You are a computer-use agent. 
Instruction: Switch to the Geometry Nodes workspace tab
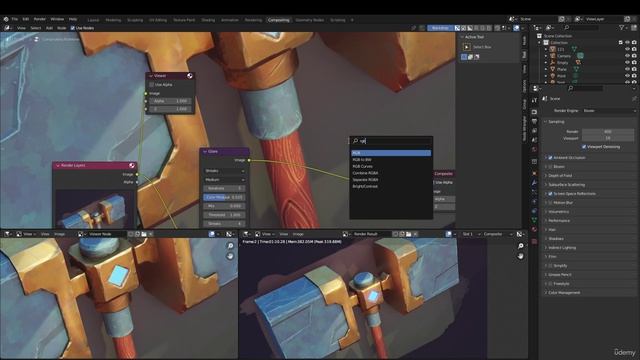click(309, 20)
